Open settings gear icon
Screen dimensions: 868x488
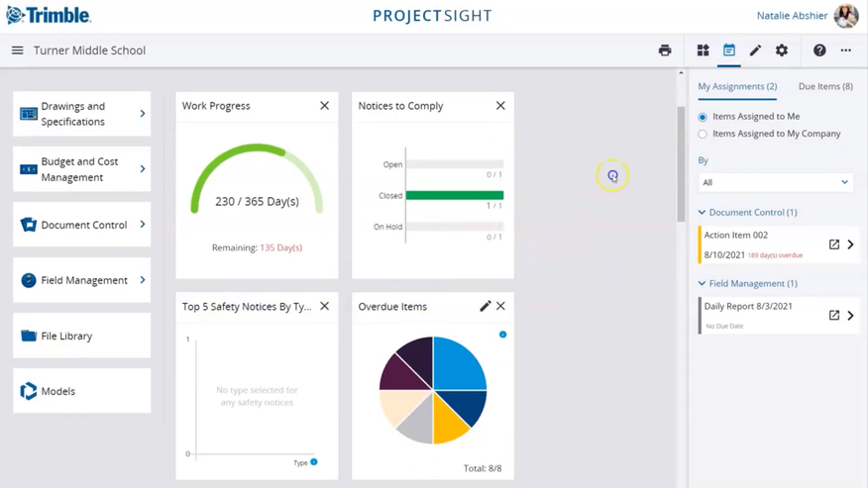[x=781, y=50]
